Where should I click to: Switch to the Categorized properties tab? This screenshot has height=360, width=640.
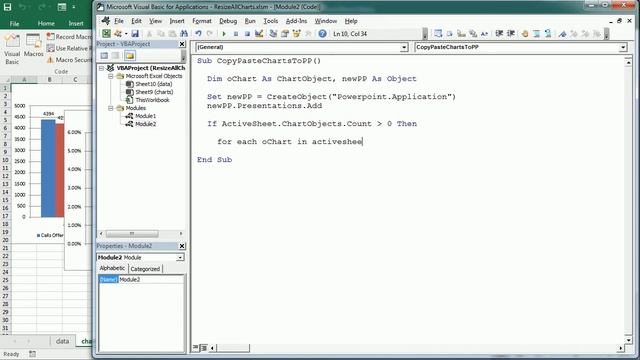pyautogui.click(x=145, y=269)
